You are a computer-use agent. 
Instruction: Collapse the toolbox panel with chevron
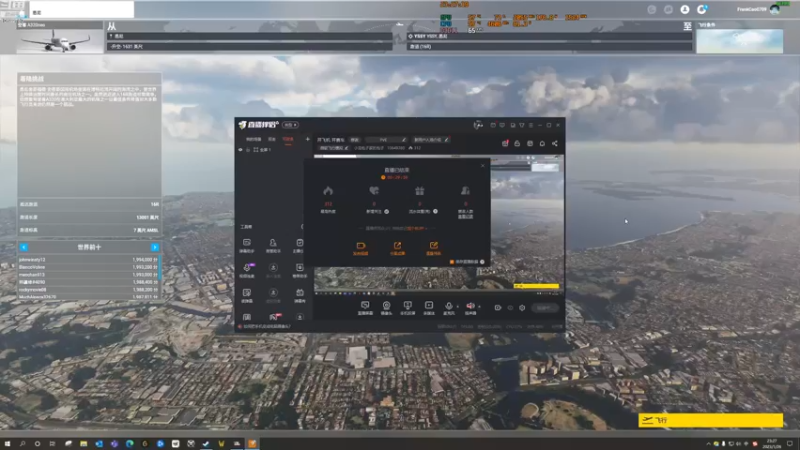pyautogui.click(x=302, y=227)
